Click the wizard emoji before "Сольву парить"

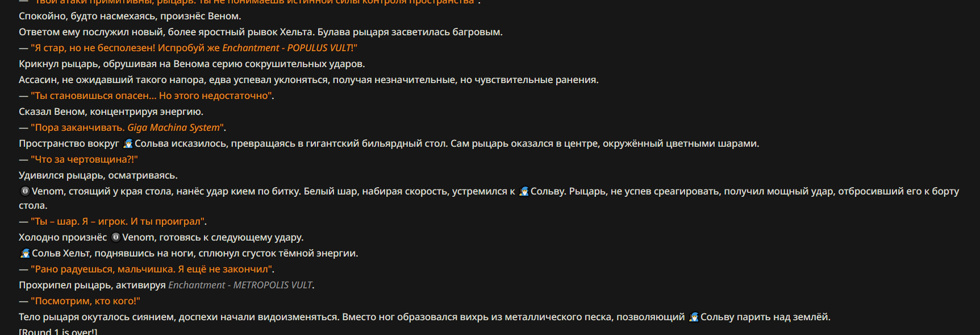coord(694,317)
